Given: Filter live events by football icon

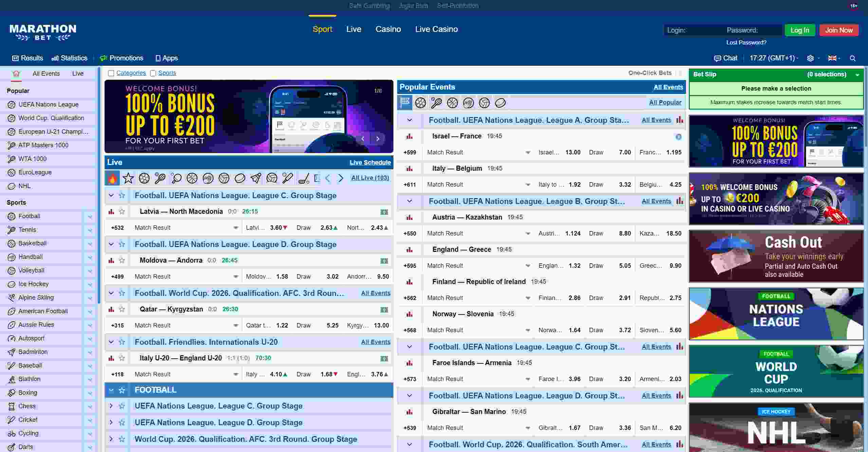Looking at the screenshot, I should [x=144, y=178].
